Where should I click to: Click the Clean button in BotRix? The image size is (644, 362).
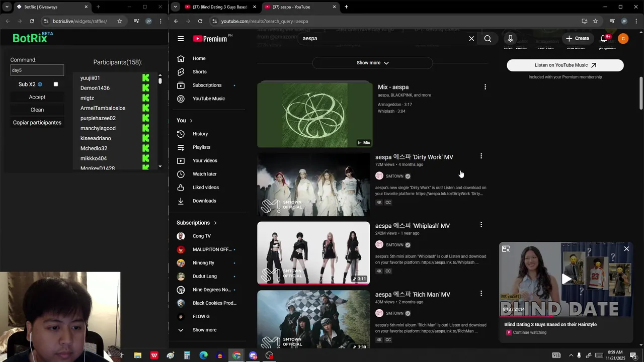[37, 110]
